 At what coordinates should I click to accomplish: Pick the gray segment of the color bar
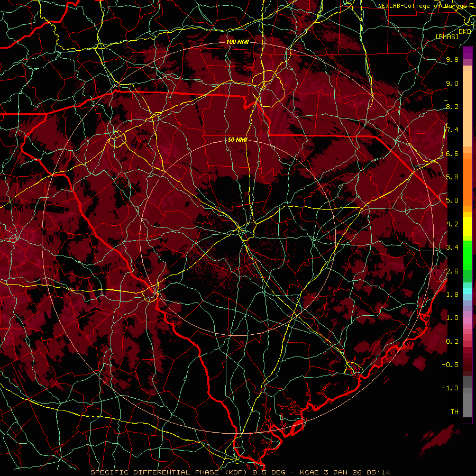click(467, 396)
